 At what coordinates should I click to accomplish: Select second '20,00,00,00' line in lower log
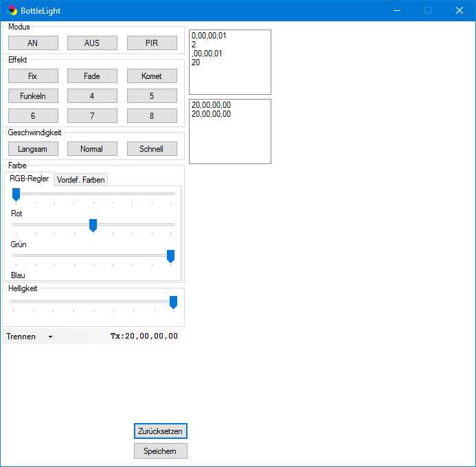tap(212, 114)
